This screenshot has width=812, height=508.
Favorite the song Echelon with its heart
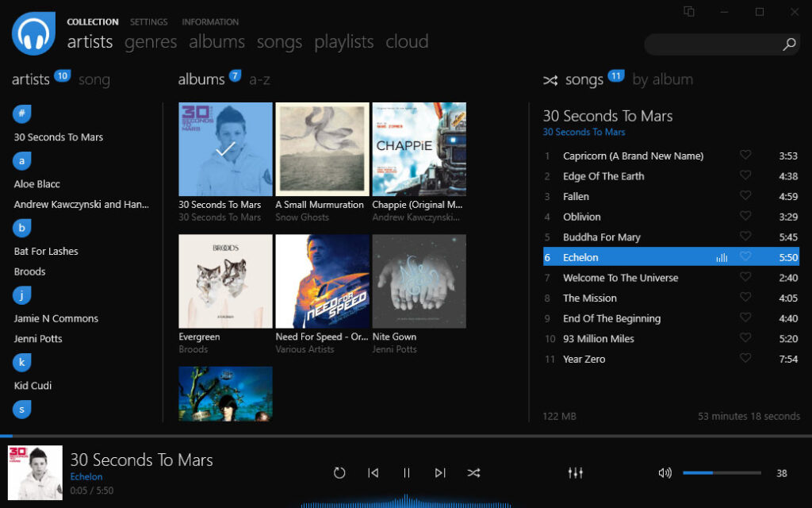(745, 256)
